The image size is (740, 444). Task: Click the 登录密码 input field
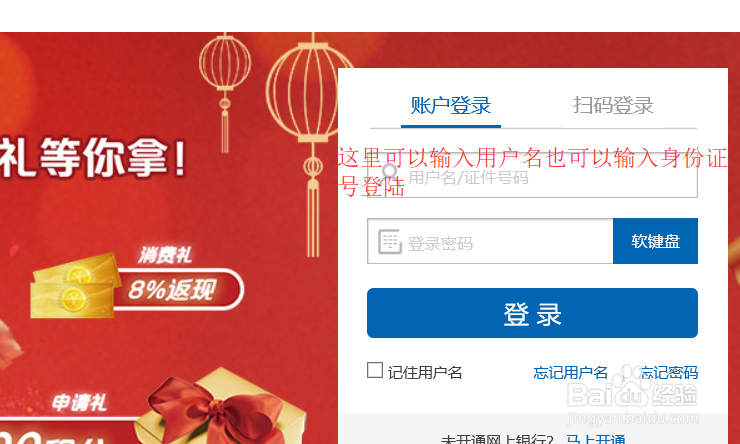490,241
